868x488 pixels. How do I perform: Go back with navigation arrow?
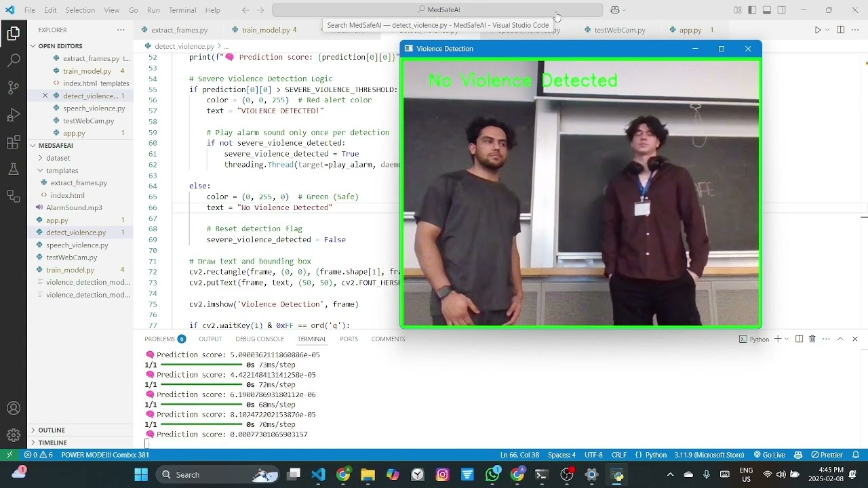[x=245, y=10]
